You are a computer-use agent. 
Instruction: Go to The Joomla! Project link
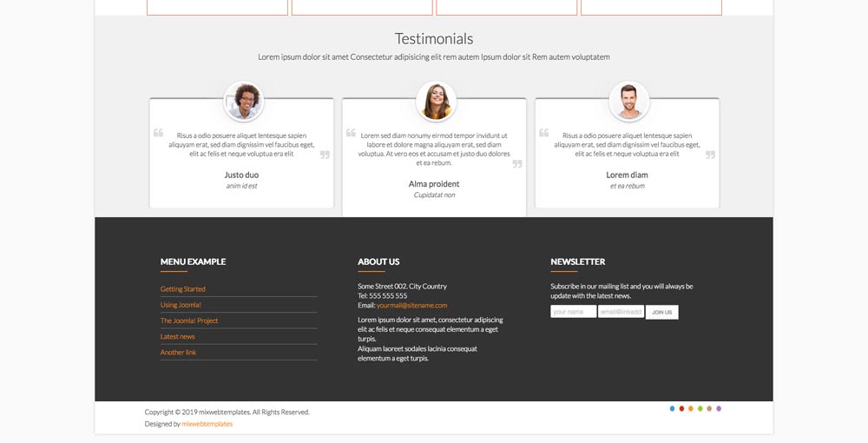click(x=189, y=321)
